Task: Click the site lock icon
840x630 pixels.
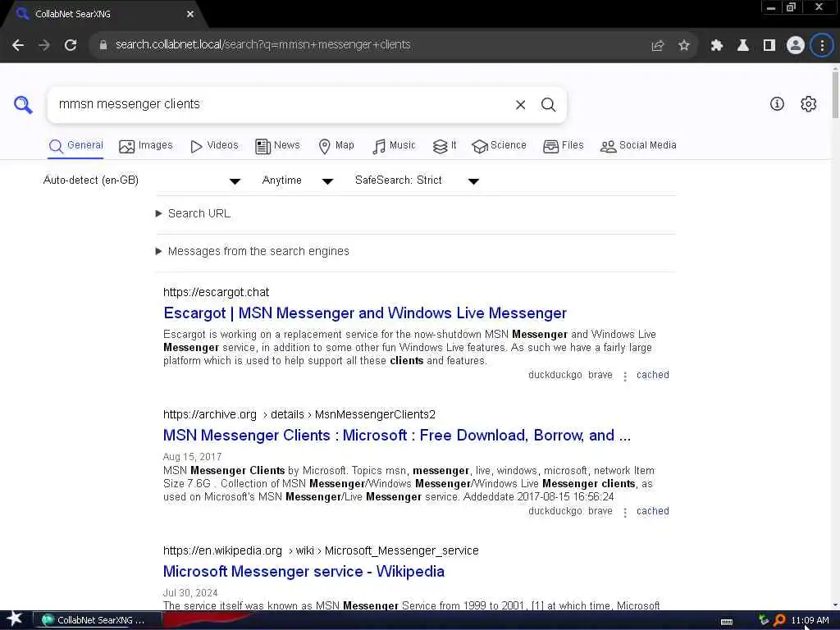Action: (103, 45)
